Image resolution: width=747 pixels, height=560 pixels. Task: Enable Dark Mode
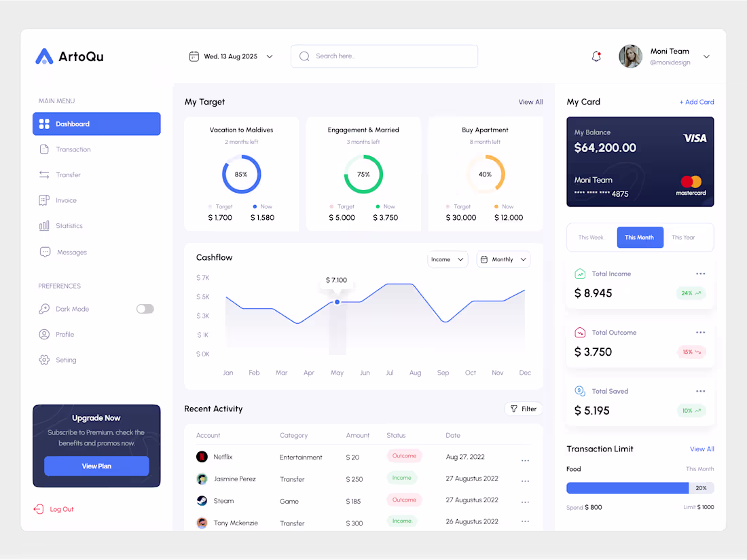coord(145,308)
